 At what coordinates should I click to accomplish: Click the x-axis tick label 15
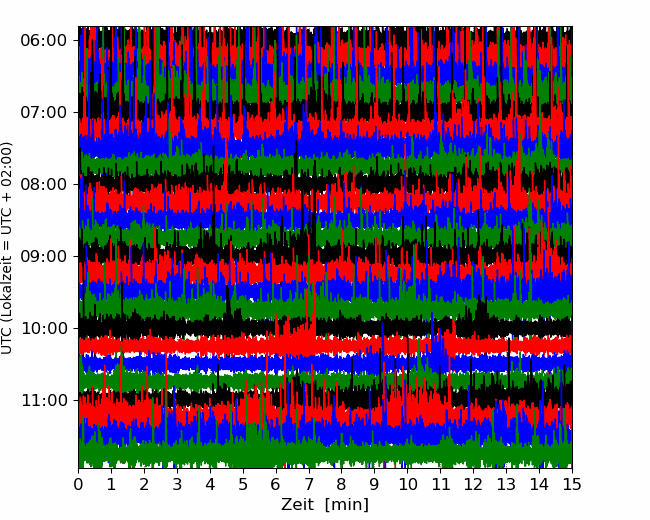572,484
